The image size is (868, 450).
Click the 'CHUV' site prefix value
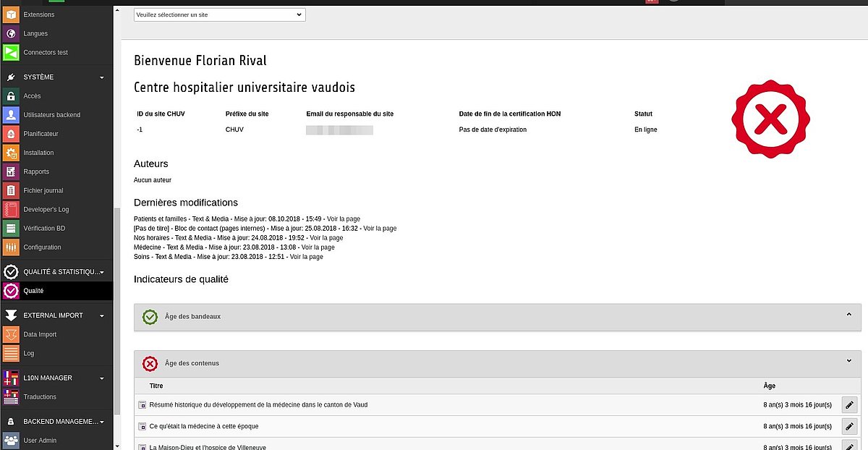[234, 130]
